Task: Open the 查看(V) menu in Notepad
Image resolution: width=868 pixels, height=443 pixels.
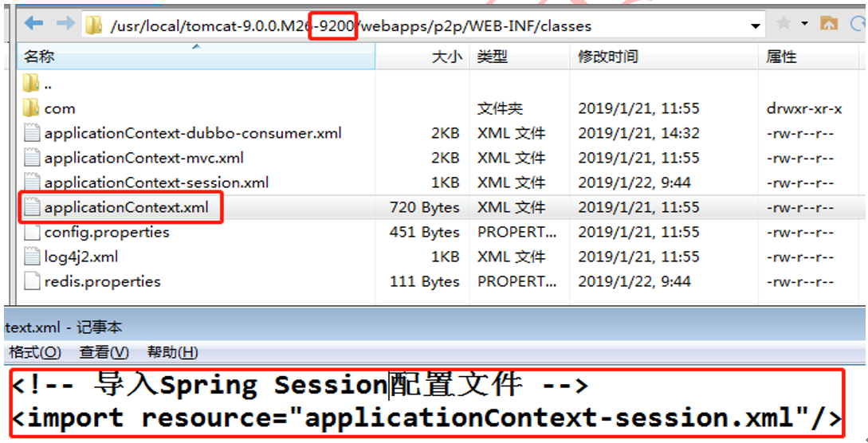Action: click(104, 352)
